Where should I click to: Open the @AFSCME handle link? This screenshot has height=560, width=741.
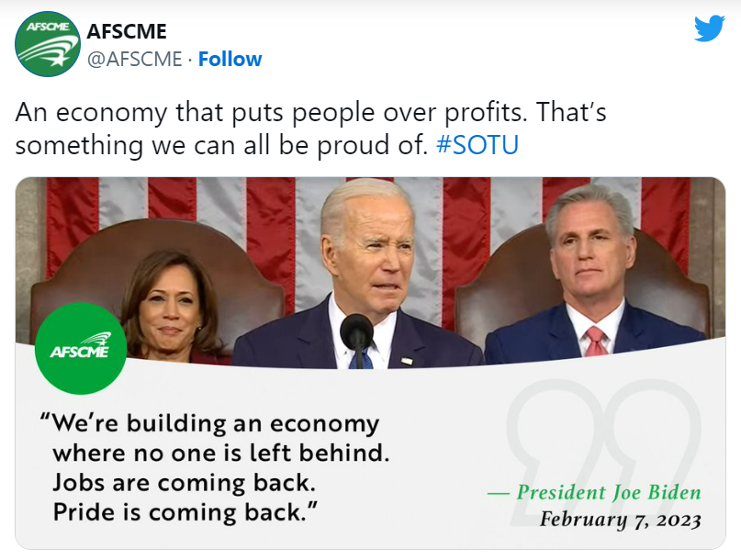tap(134, 60)
